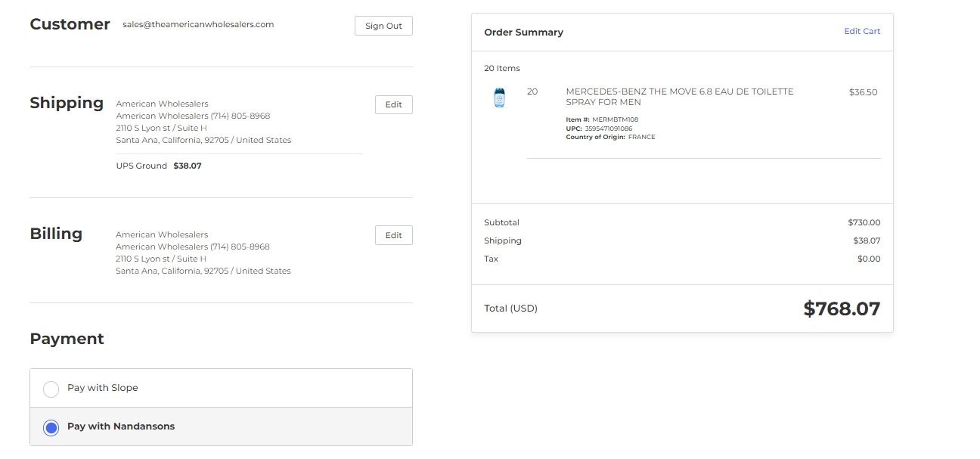Click Country of Origin FRANCE text

(x=610, y=137)
